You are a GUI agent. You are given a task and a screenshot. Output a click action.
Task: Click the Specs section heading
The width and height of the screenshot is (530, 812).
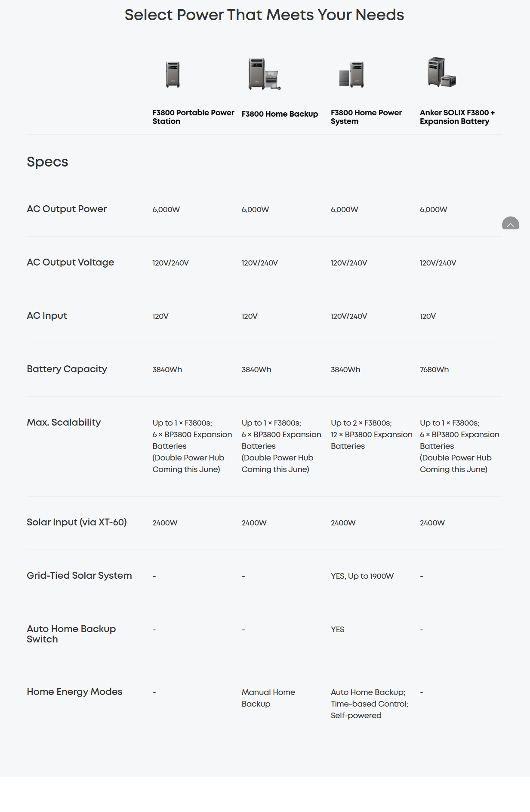47,162
